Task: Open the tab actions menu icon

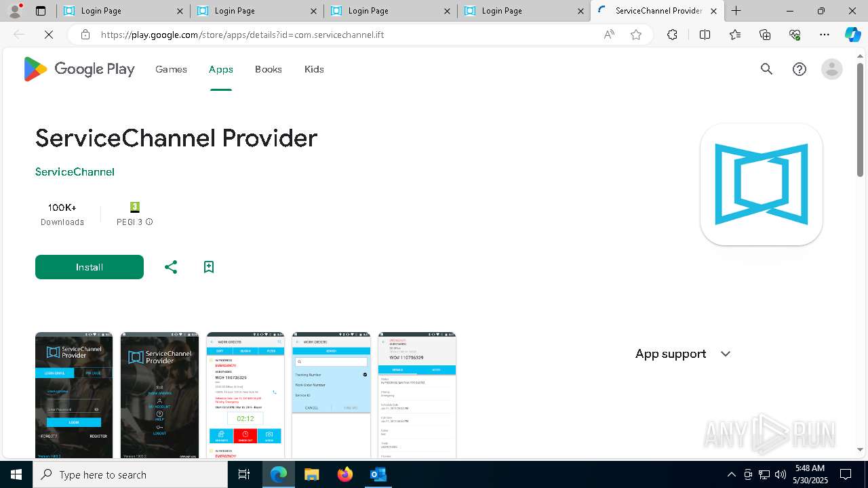Action: tap(41, 11)
